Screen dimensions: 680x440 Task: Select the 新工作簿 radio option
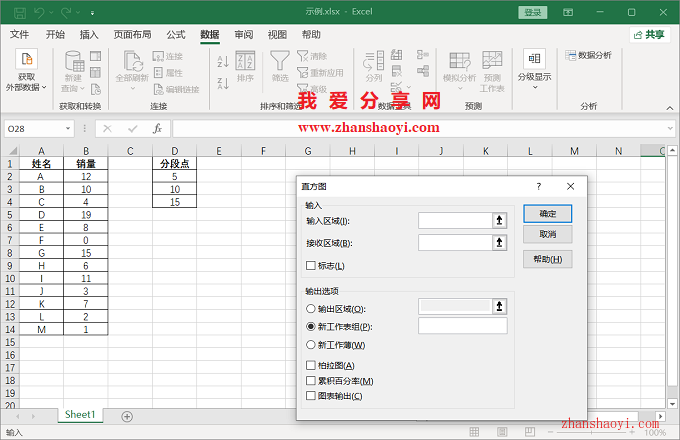(x=311, y=345)
